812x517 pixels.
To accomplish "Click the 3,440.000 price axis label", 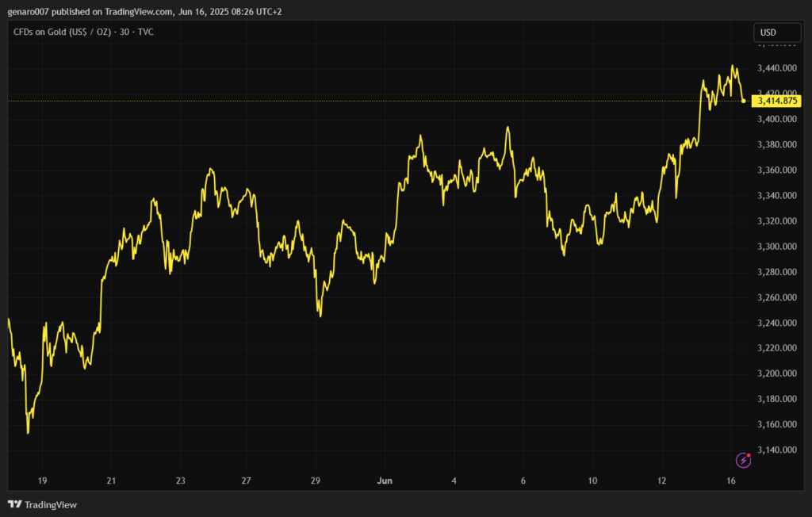I will (x=777, y=69).
